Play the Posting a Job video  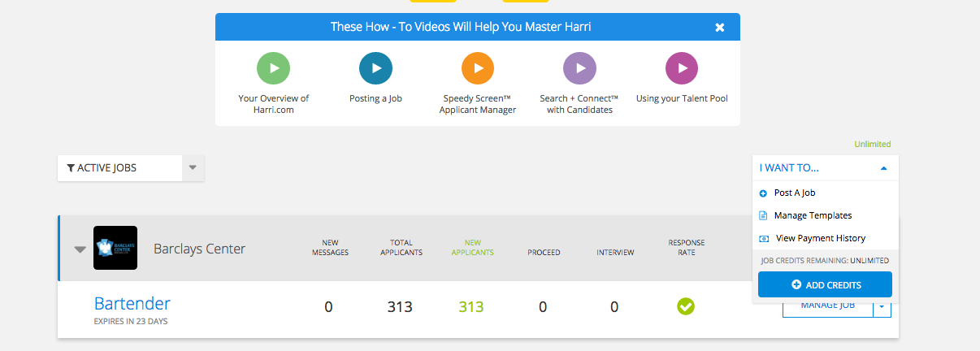[x=375, y=68]
